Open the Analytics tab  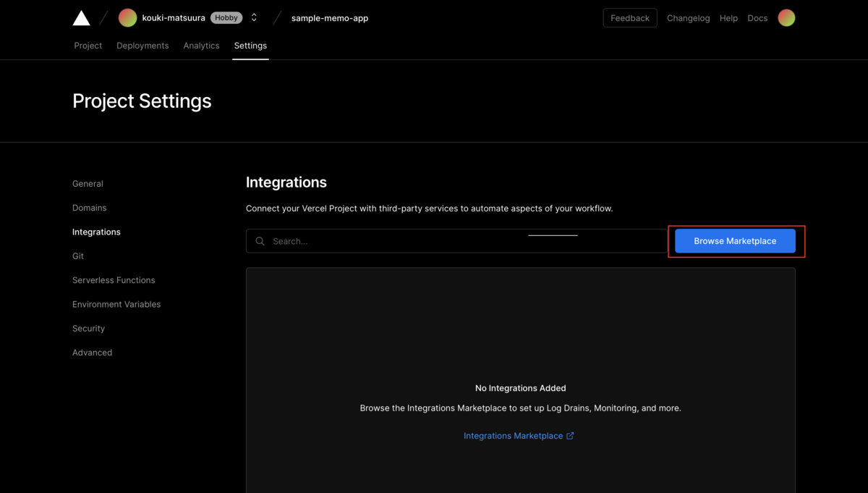[201, 46]
